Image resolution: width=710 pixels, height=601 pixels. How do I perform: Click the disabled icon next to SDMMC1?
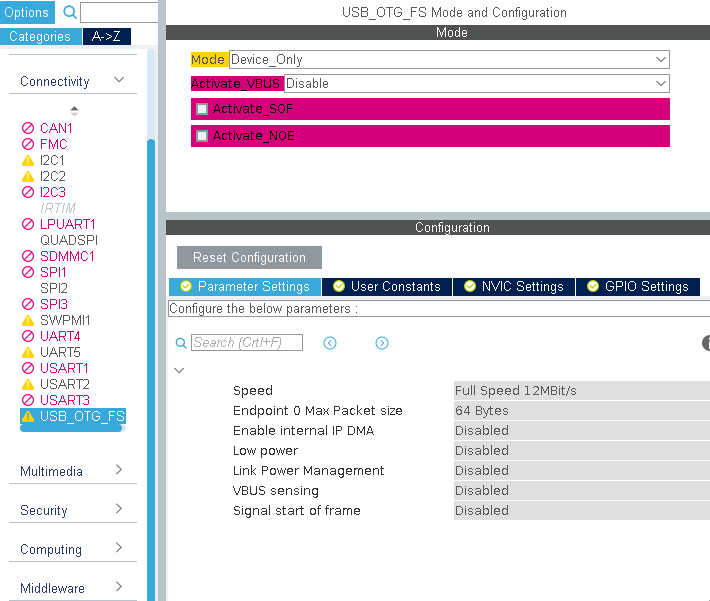pos(28,256)
